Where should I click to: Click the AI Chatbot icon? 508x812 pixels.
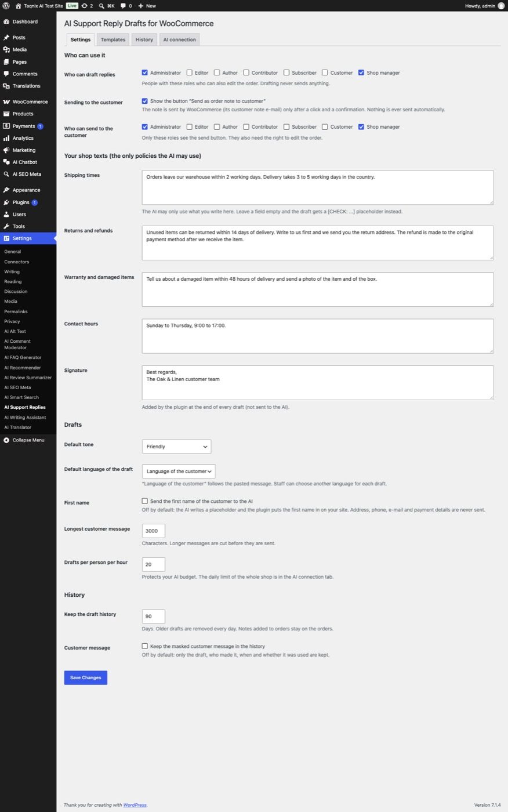(6, 162)
